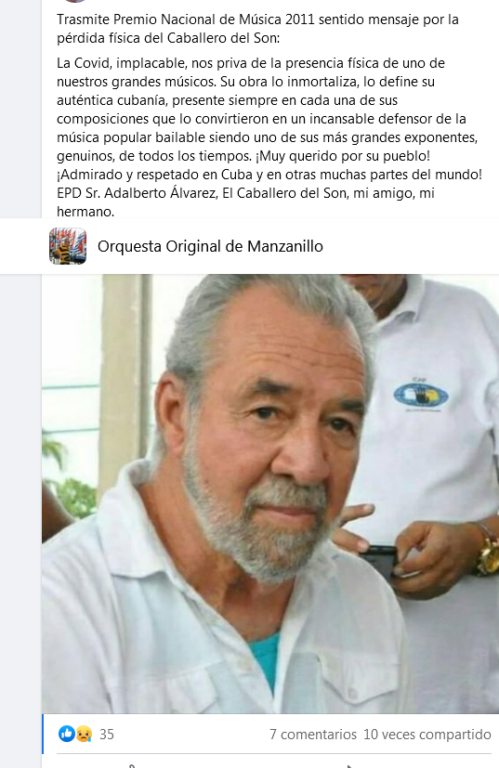Open the Orquesta Original de Manzanillo page name
The image size is (499, 768).
coord(210,246)
